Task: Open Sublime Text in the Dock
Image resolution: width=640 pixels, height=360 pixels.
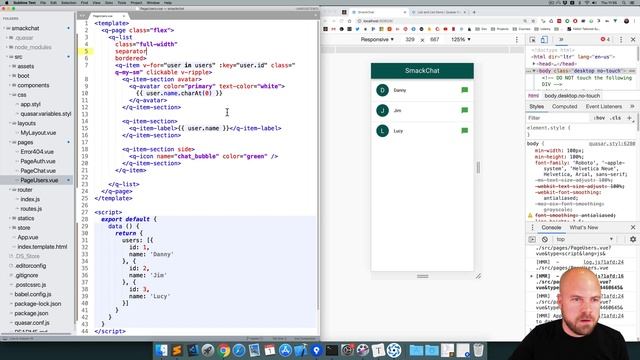Action: pyautogui.click(x=177, y=350)
